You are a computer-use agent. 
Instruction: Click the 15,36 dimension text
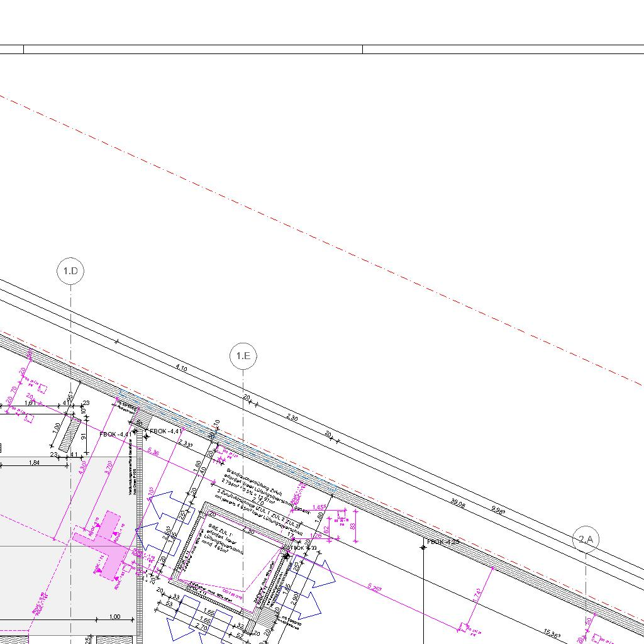(x=552, y=633)
